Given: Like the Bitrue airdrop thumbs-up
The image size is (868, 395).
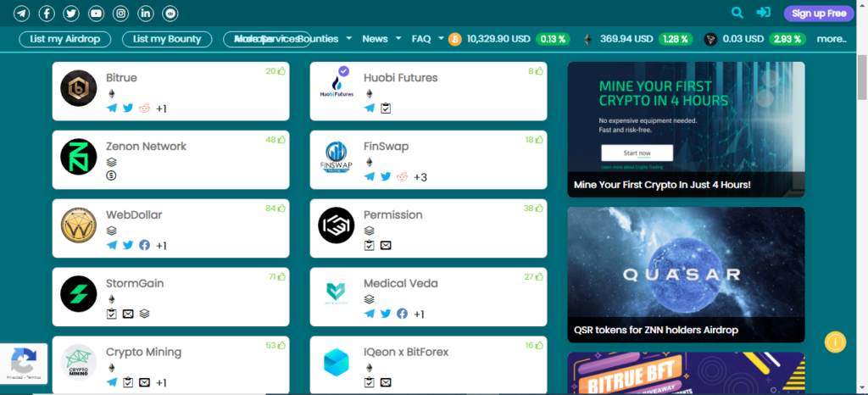Looking at the screenshot, I should pos(281,71).
